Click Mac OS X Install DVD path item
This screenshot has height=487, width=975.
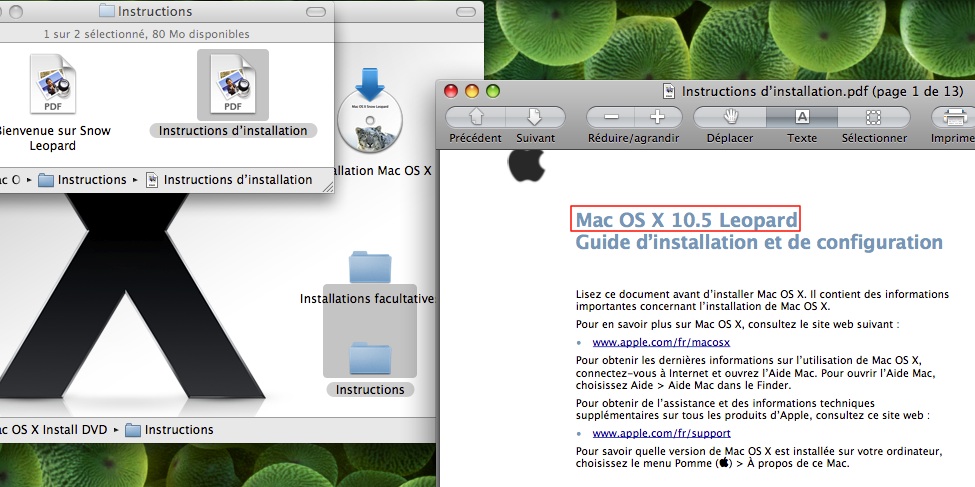tap(53, 430)
